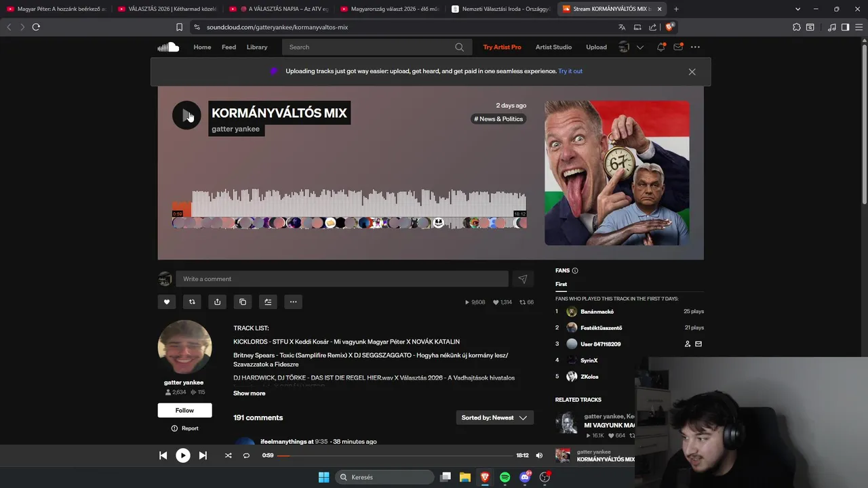Play the KORMÁNYVÁLTÓS MIX track

pos(186,115)
